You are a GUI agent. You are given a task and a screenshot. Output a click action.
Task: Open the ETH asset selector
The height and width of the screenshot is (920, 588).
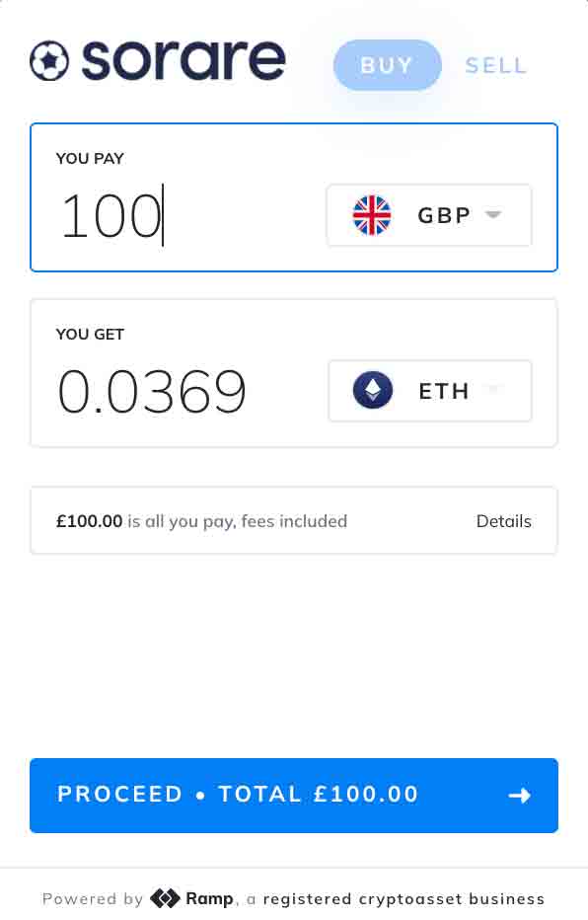pyautogui.click(x=430, y=391)
